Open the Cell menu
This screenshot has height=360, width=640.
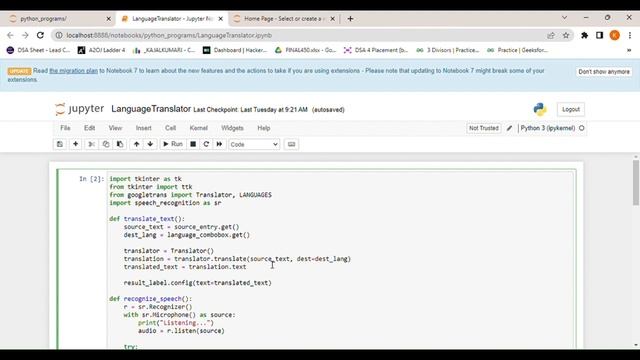[x=170, y=128]
